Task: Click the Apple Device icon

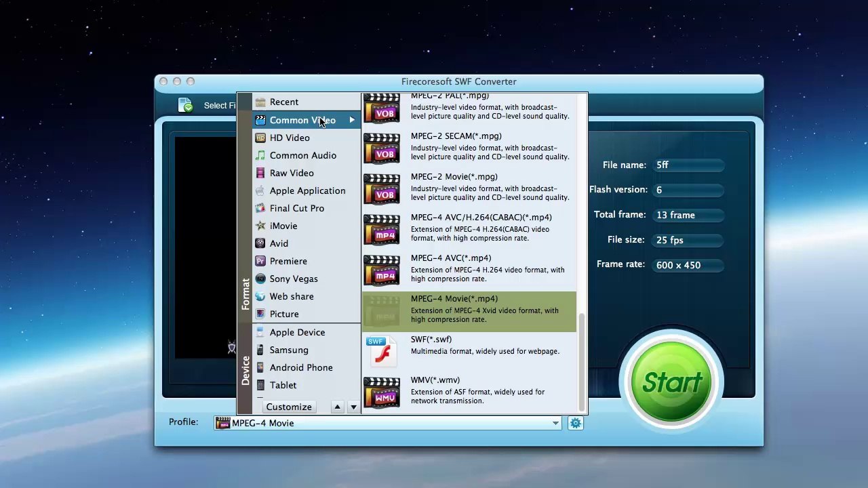Action: (x=260, y=332)
